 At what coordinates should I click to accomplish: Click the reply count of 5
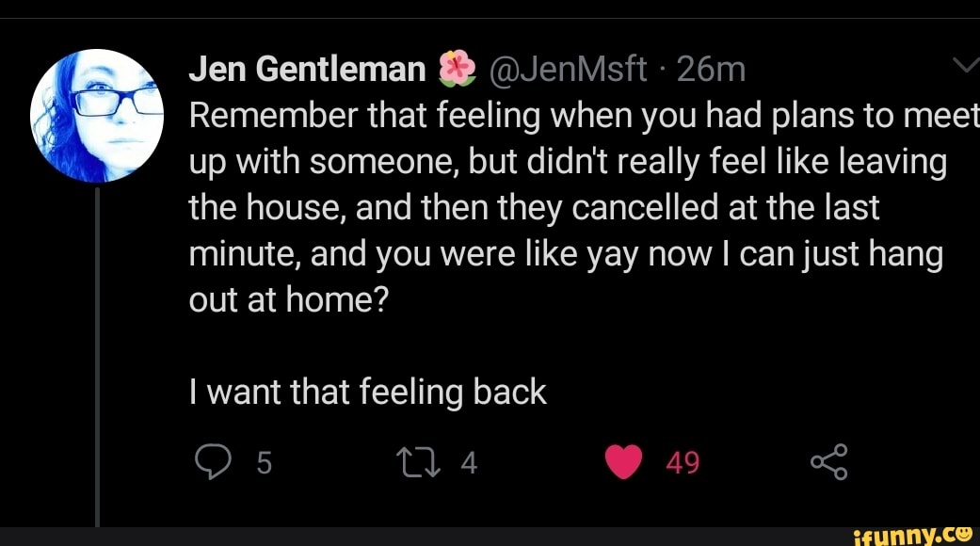(263, 461)
